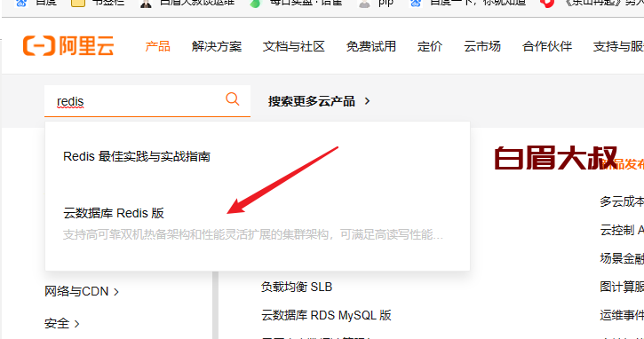The height and width of the screenshot is (339, 644).
Task: Click the chevron after 搜索更多云产品
Action: click(367, 101)
